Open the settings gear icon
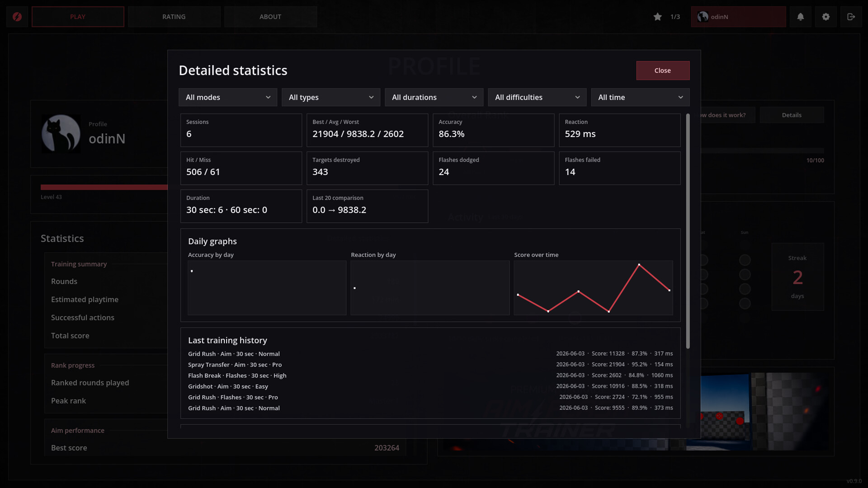This screenshot has height=488, width=868. point(826,17)
